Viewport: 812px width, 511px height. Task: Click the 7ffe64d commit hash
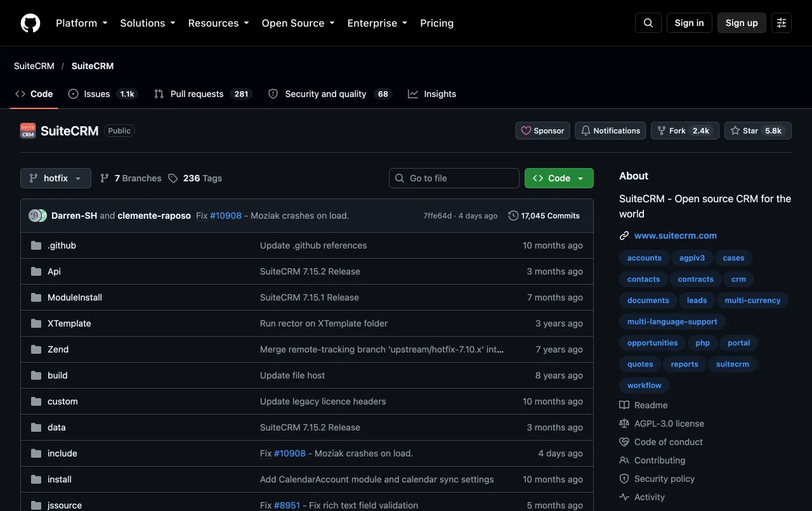438,216
